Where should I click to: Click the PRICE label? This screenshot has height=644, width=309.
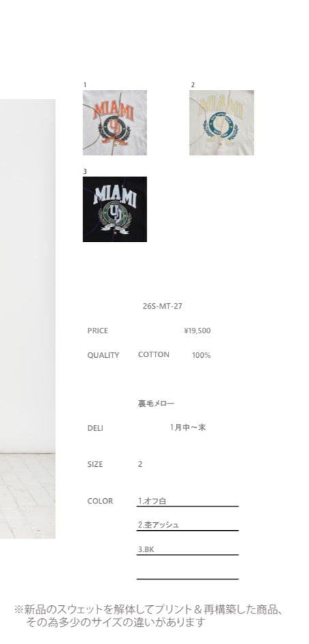[98, 331]
